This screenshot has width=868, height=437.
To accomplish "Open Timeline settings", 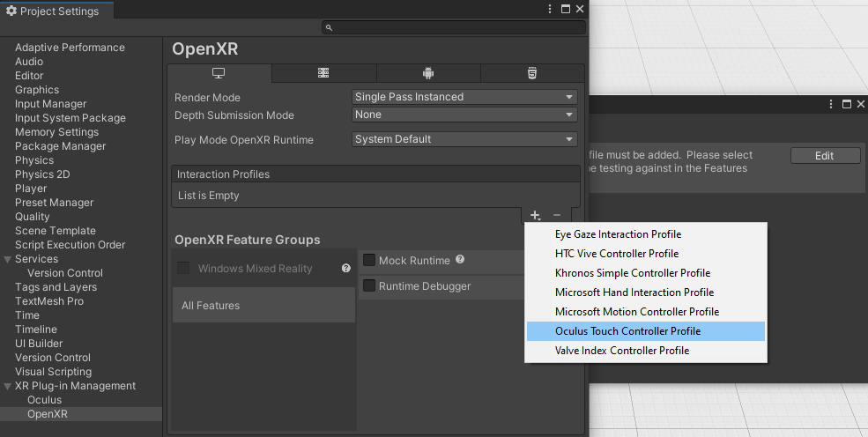I will tap(36, 330).
